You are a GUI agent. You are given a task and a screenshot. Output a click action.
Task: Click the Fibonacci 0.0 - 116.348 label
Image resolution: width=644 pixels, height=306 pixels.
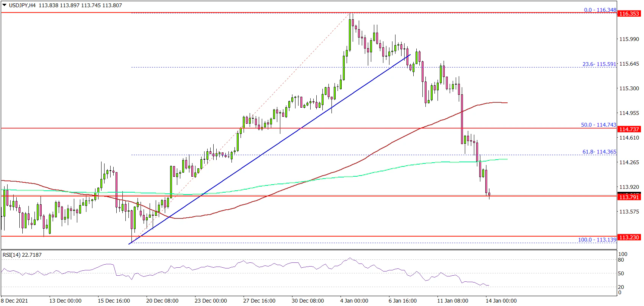click(600, 10)
